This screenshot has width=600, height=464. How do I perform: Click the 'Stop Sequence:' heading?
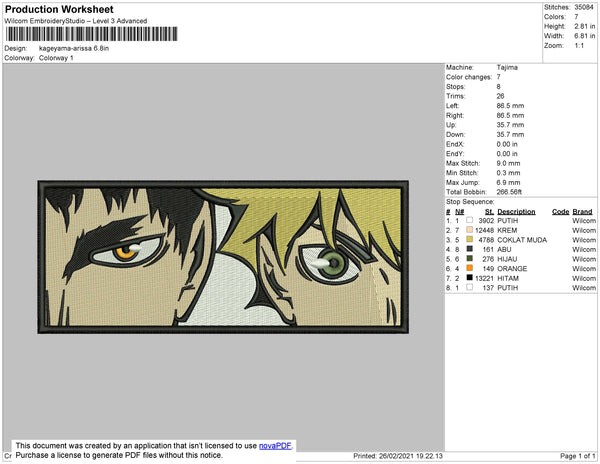(x=470, y=202)
